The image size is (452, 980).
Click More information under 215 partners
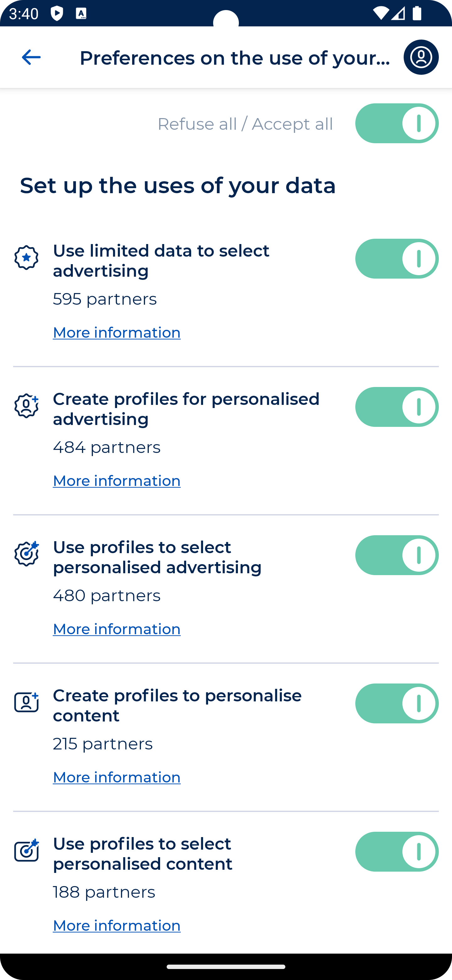(x=116, y=777)
